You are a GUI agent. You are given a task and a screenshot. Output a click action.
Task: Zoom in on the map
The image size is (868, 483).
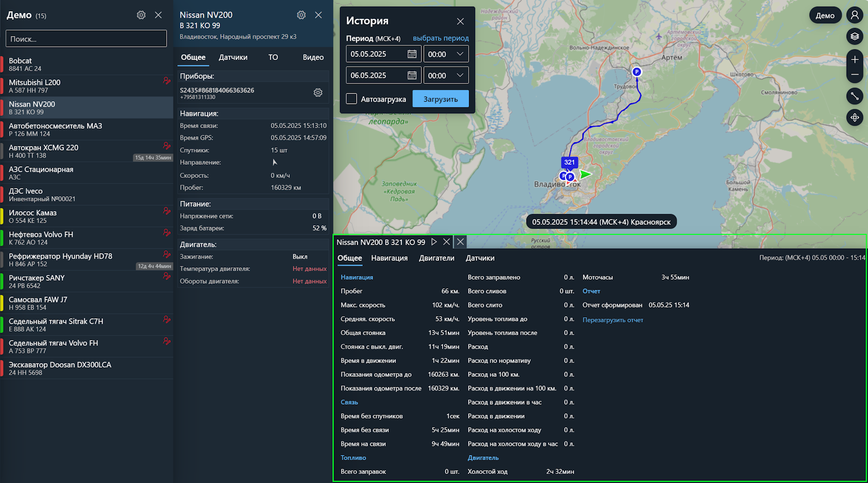coord(855,59)
